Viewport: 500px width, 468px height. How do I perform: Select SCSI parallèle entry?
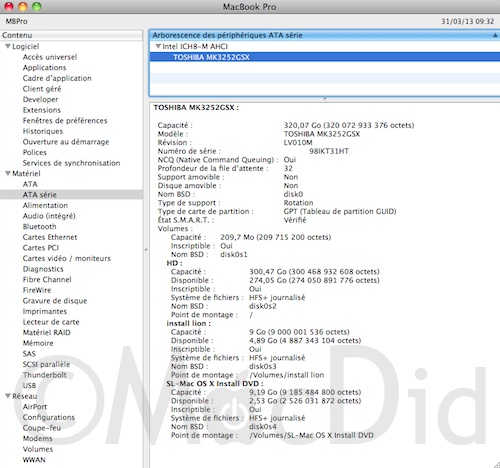pos(46,364)
